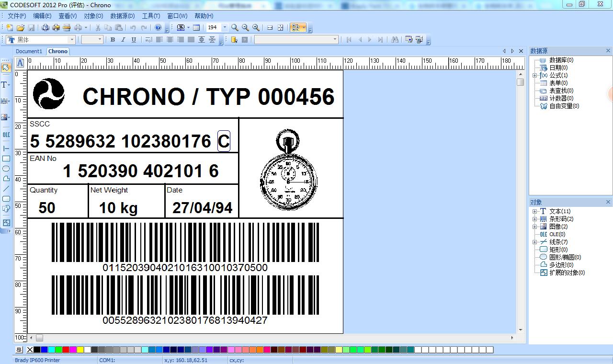Toggle Italic formatting
Screen dimensions: 613x364
(x=123, y=40)
